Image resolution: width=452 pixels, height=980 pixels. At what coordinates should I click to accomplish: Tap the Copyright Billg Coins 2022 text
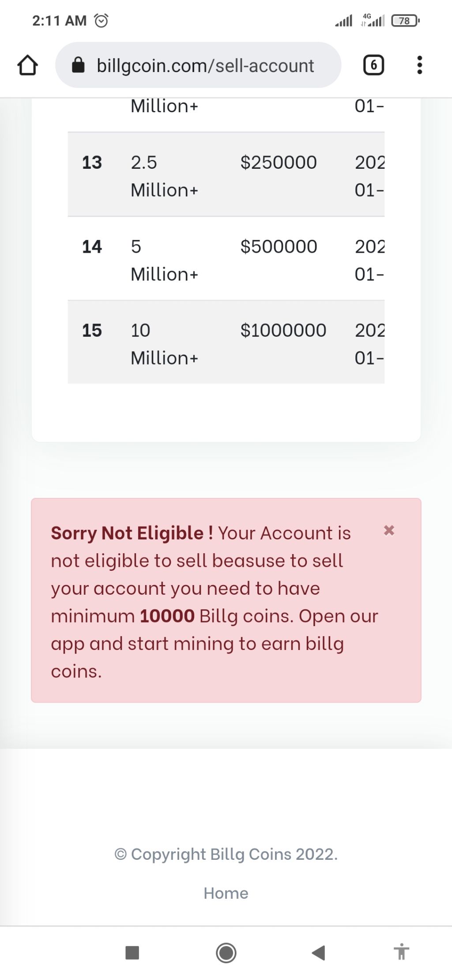[226, 854]
